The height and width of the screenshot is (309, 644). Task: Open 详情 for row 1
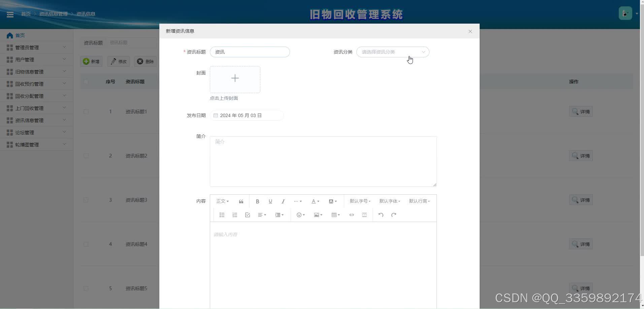pyautogui.click(x=581, y=112)
